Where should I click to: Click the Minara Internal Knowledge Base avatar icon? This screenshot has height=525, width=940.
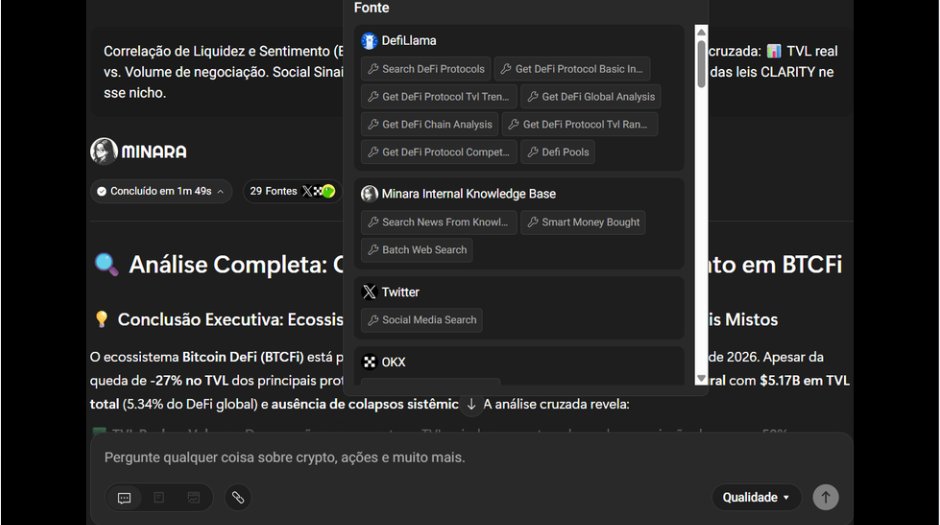pyautogui.click(x=369, y=194)
